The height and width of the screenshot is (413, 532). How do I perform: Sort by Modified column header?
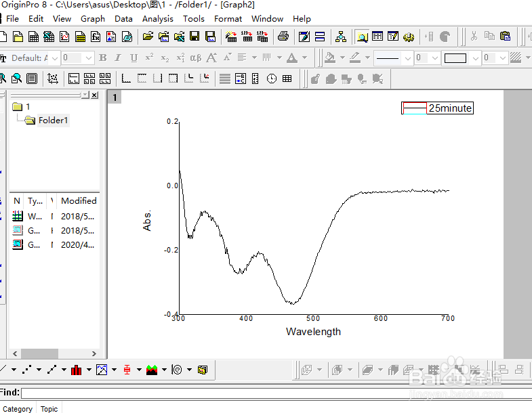click(x=79, y=200)
